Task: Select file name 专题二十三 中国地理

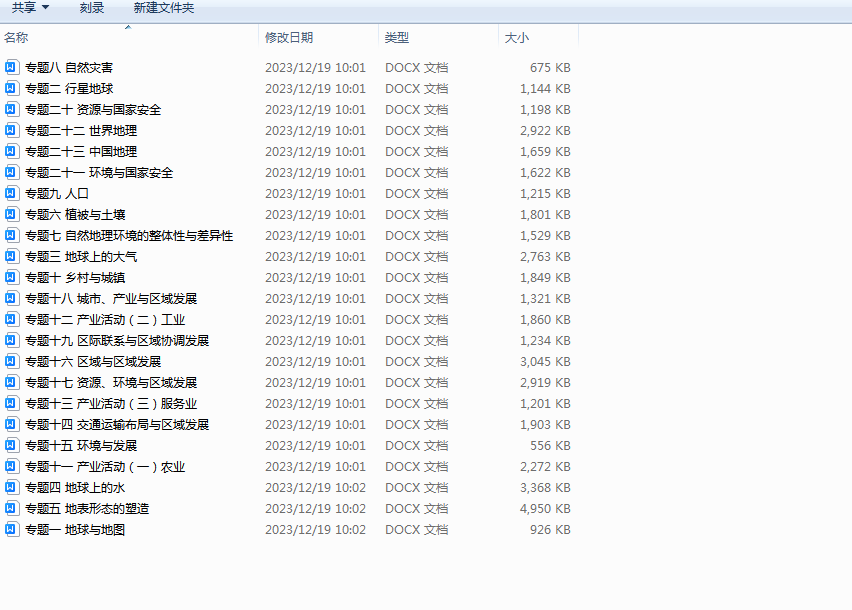Action: pyautogui.click(x=81, y=152)
